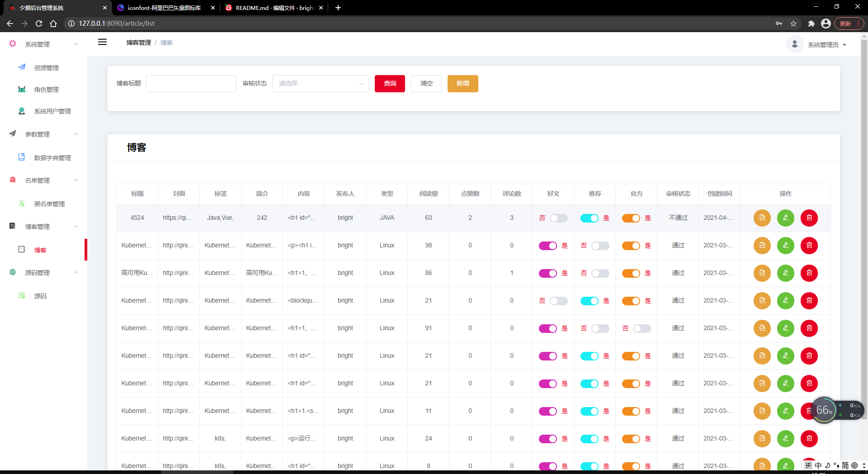Toggle 官方 switch in row 4524
The height and width of the screenshot is (474, 868).
(x=631, y=218)
